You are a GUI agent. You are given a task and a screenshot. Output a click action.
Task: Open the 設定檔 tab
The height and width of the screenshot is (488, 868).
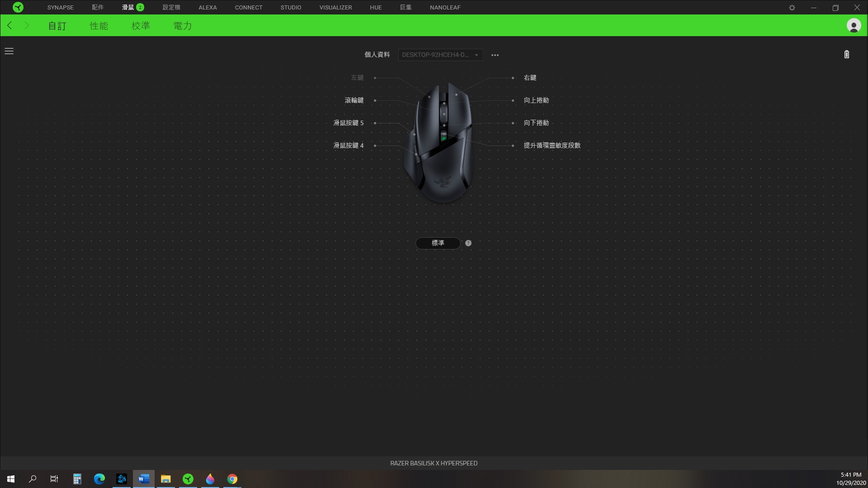[171, 8]
